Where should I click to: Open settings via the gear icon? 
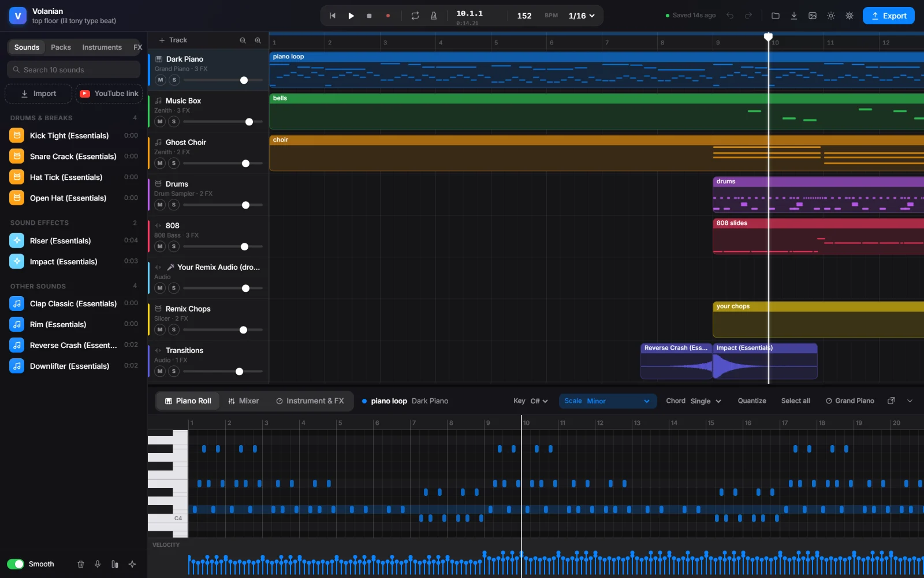(850, 16)
